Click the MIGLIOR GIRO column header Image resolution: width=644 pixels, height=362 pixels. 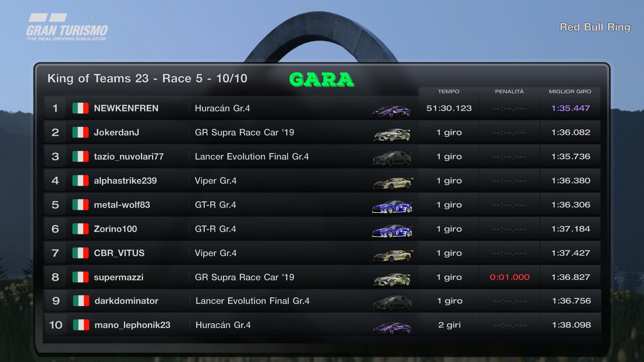pyautogui.click(x=570, y=92)
